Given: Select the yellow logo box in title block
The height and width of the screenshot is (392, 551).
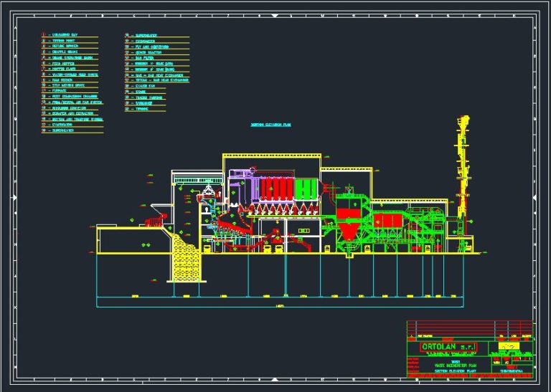Looking at the screenshot, I should (x=509, y=345).
